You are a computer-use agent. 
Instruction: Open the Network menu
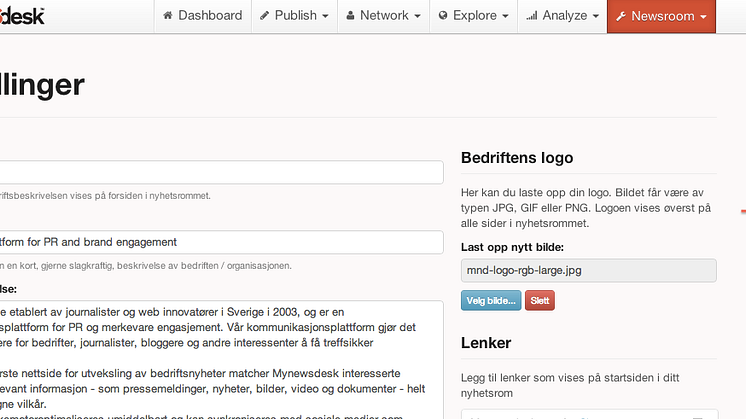pyautogui.click(x=383, y=16)
